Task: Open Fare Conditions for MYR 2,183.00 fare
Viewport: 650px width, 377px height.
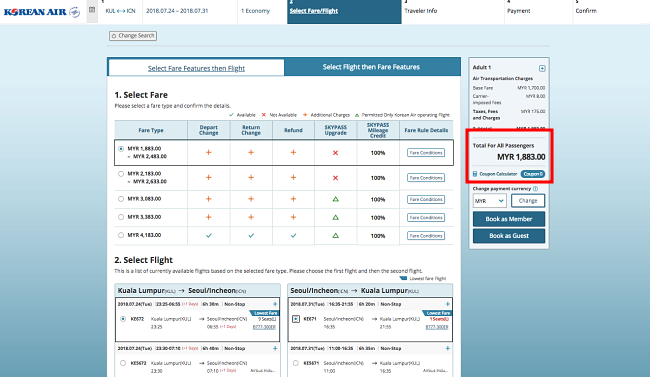Action: click(x=426, y=178)
